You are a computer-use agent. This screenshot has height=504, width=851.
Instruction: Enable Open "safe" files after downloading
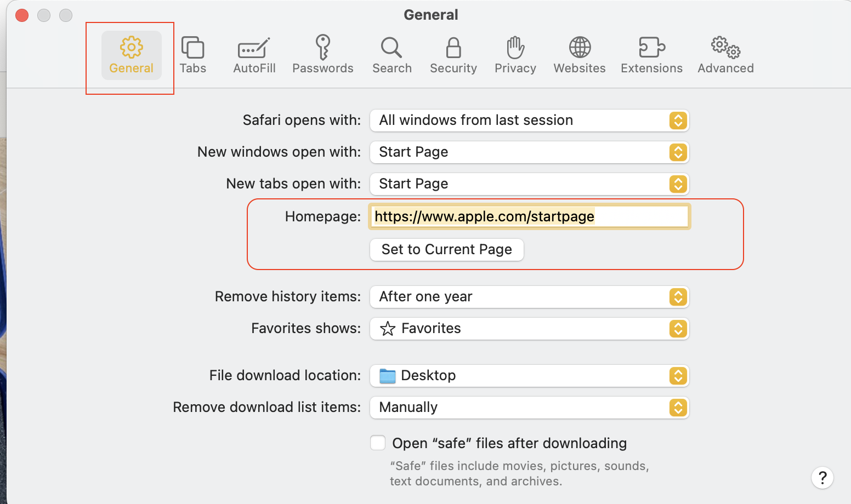click(378, 443)
